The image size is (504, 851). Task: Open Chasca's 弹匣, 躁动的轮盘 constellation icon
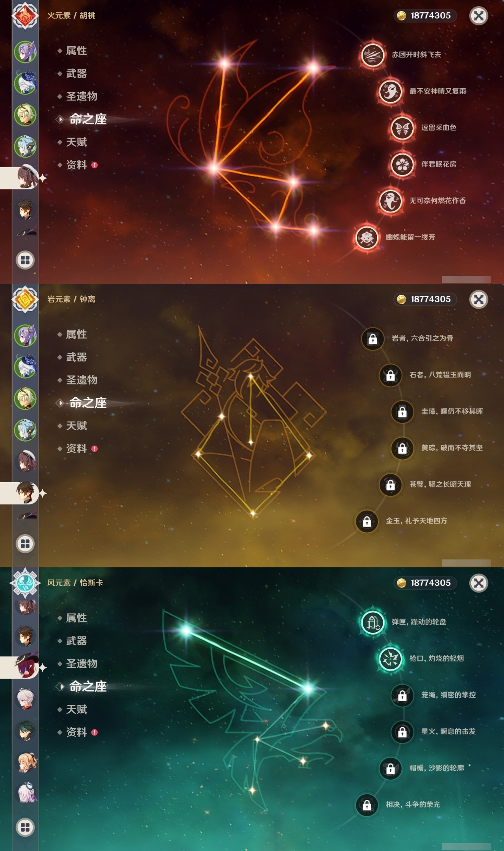[372, 622]
